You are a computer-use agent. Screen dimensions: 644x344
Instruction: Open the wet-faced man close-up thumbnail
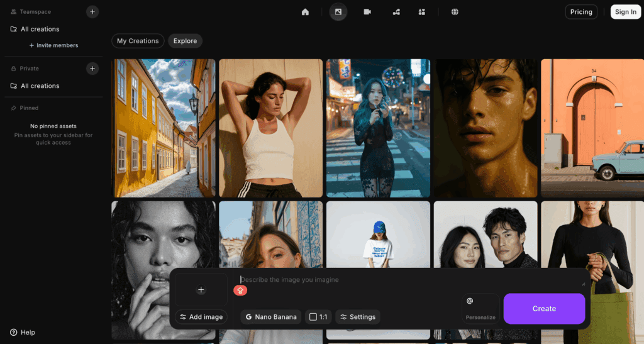coord(486,128)
